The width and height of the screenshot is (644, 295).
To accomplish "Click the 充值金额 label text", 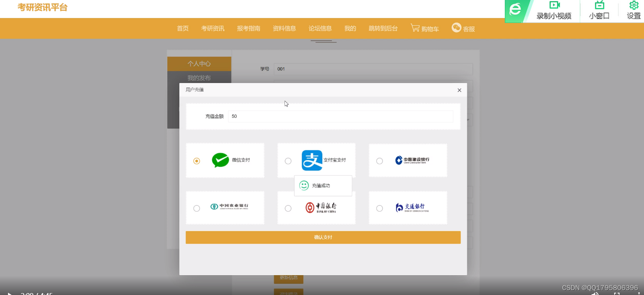I will 215,116.
